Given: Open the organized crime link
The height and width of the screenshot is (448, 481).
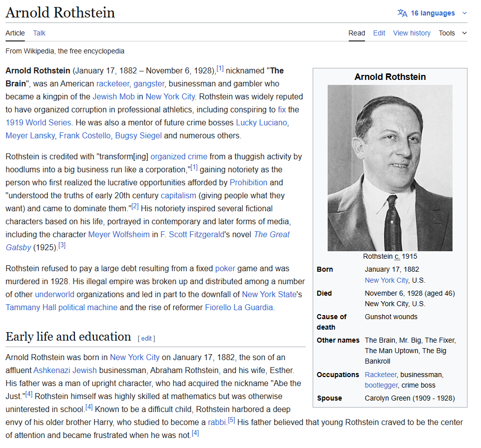Looking at the screenshot, I should click(179, 157).
